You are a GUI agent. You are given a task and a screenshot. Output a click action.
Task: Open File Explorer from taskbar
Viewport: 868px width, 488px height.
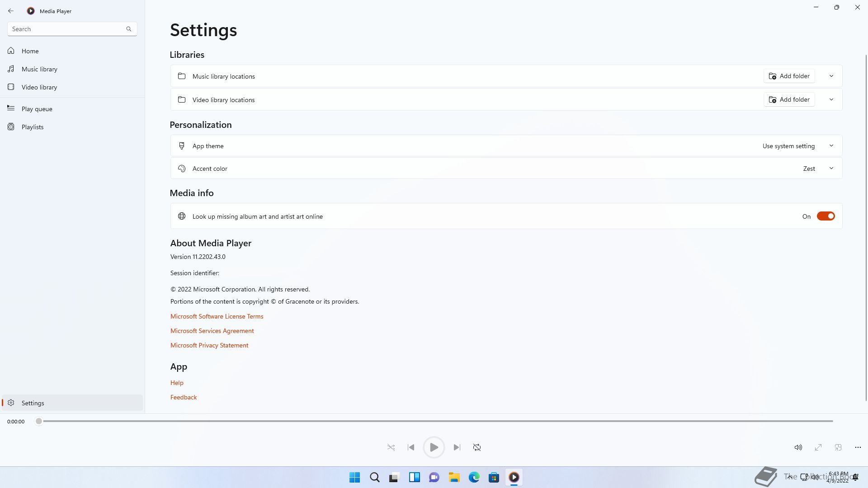coord(454,477)
